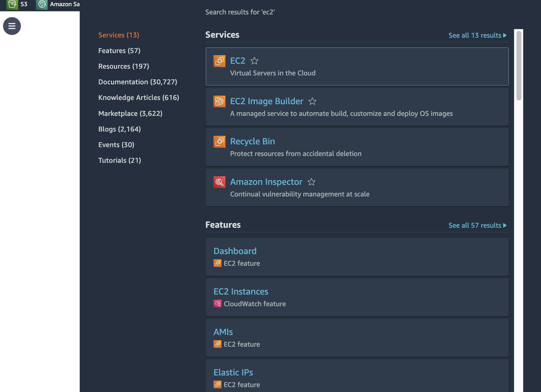Click the Amazon Inspector icon
541x392 pixels.
point(219,182)
